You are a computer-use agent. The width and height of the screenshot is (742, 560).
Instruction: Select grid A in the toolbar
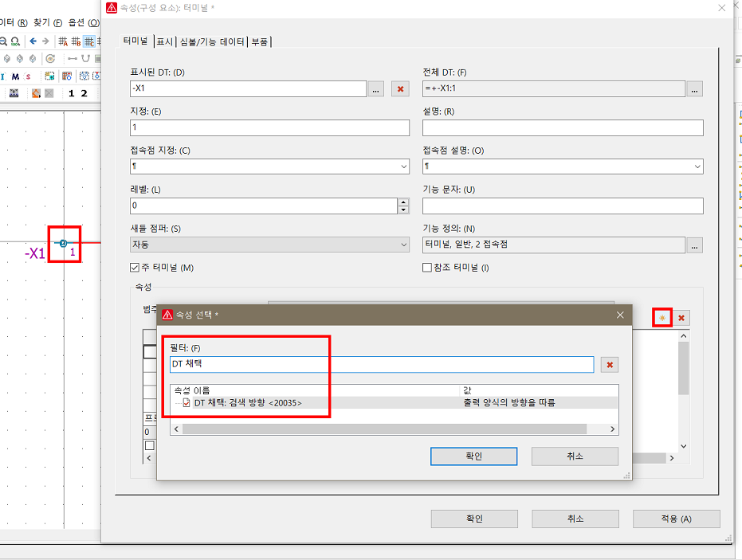(63, 41)
